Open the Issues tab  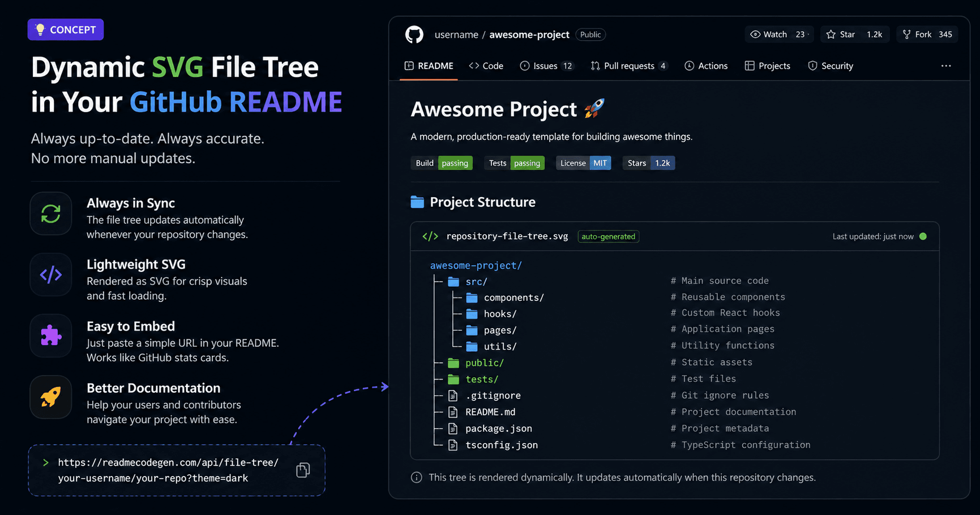click(x=547, y=66)
